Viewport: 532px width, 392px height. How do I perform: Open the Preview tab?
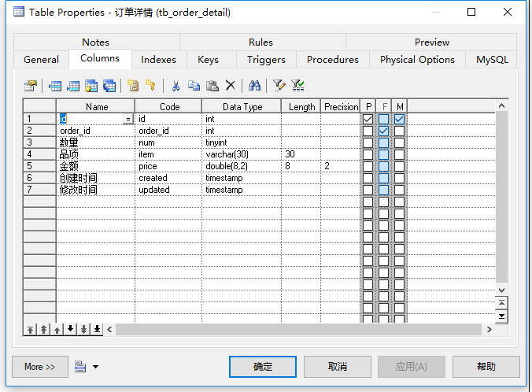431,42
